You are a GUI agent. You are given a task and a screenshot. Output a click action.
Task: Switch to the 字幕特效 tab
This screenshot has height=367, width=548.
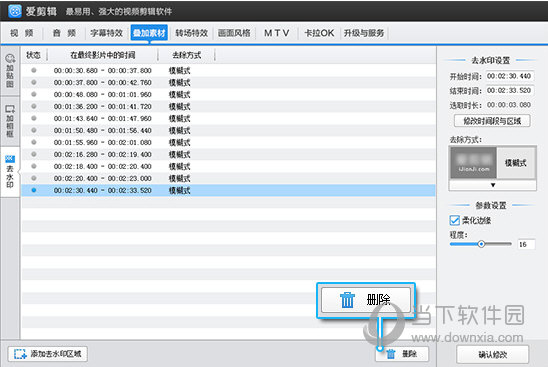point(107,33)
